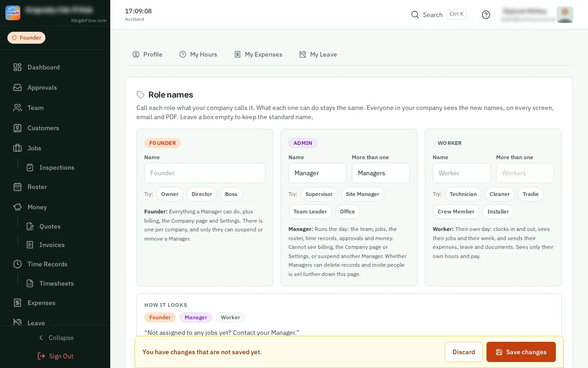Screen dimensions: 588x368
Task: Click the Founder name input field
Action: click(205, 173)
